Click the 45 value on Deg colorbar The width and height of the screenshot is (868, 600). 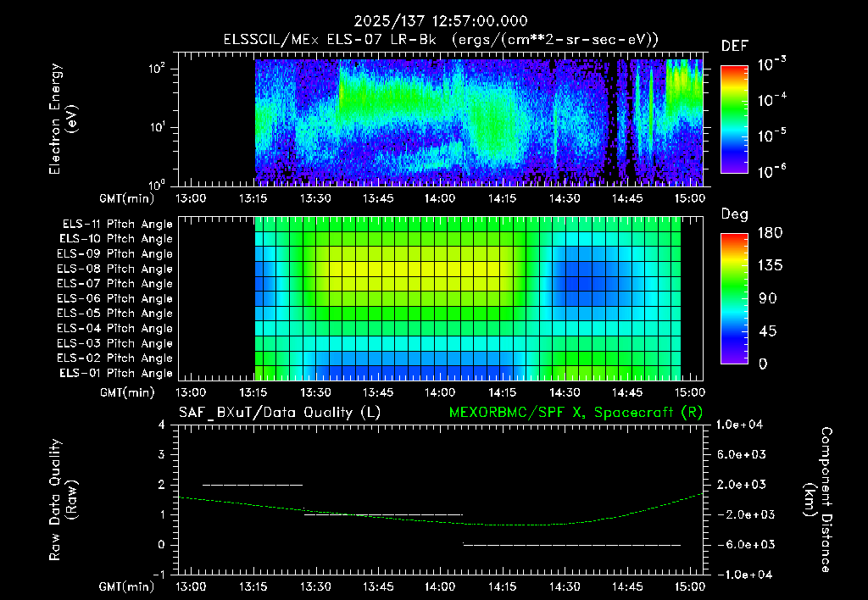coord(767,331)
